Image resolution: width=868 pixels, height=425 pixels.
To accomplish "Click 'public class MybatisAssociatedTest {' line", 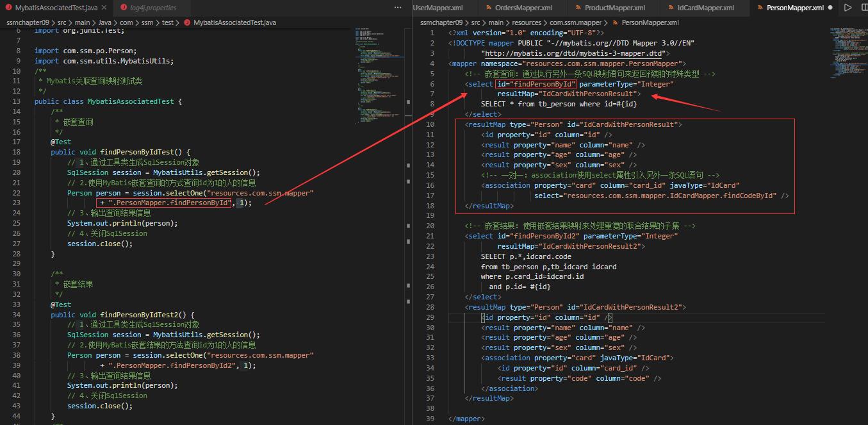I will [108, 101].
